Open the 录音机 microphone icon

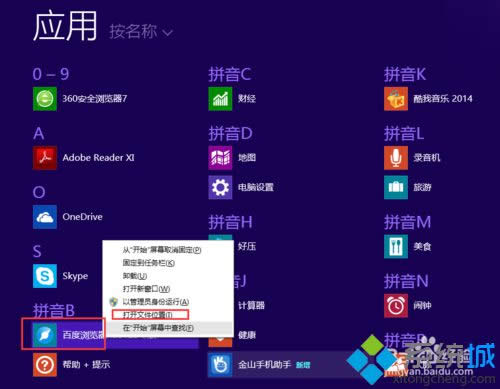tap(396, 158)
